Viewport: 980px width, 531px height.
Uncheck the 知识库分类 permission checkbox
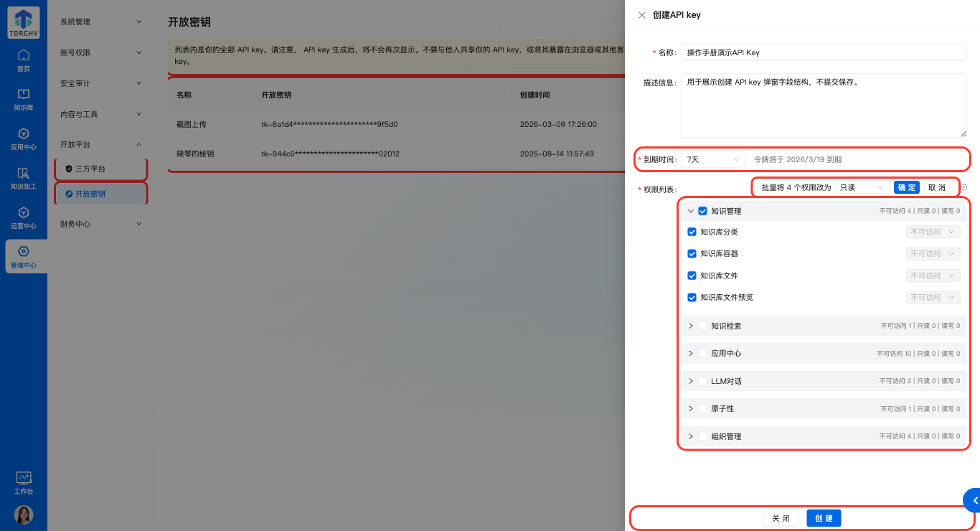pos(692,232)
